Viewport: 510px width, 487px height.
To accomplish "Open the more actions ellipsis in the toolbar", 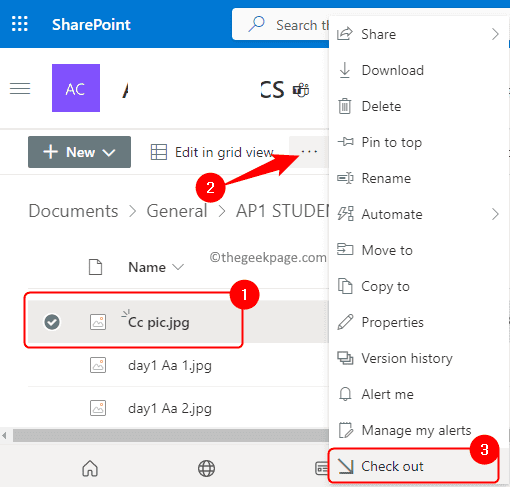I will point(309,152).
